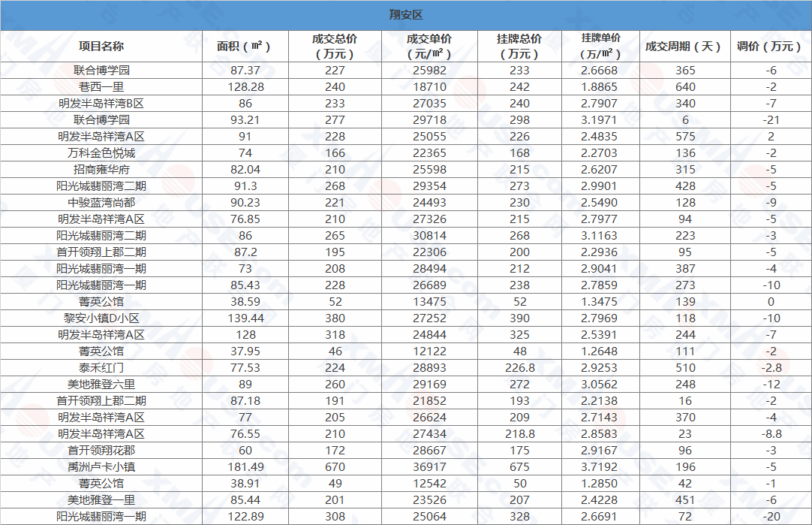Select the price adjustment -8.8 cell
812x525 pixels.
click(x=771, y=434)
